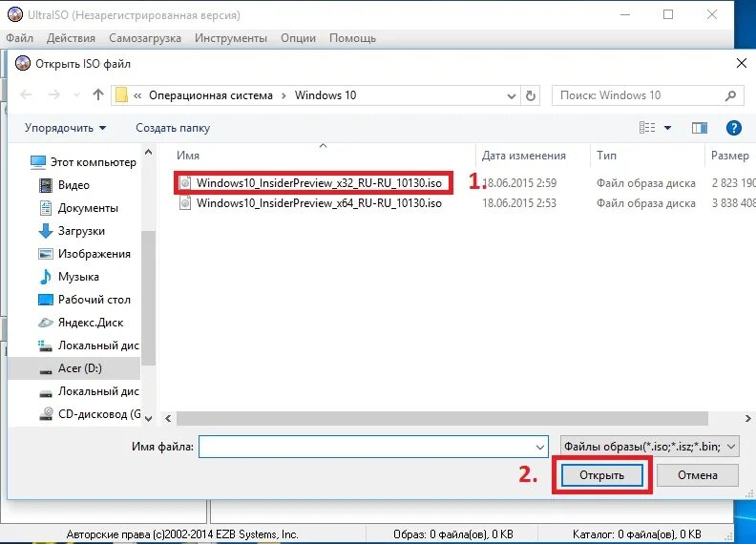Screen dimensions: 756x544
Task: Sort by Имя column header
Action: tap(187, 156)
